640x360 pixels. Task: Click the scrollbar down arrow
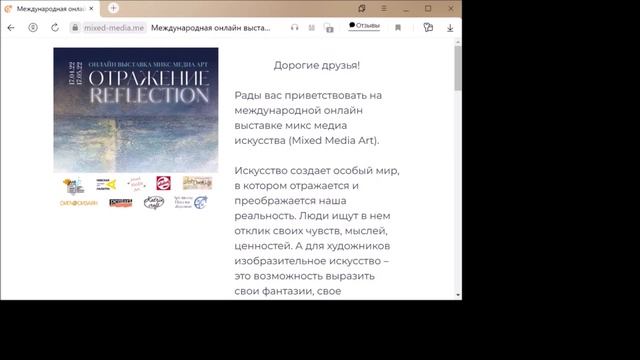(458, 295)
